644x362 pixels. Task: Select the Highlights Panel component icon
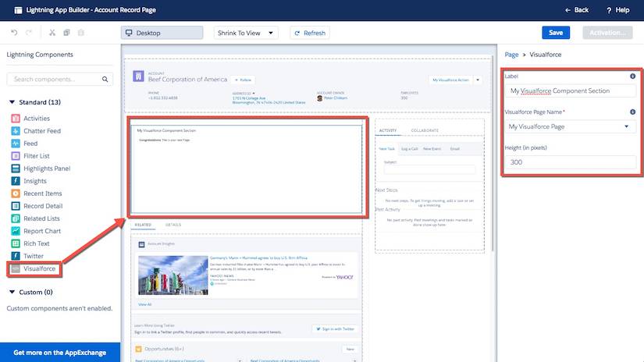point(16,169)
